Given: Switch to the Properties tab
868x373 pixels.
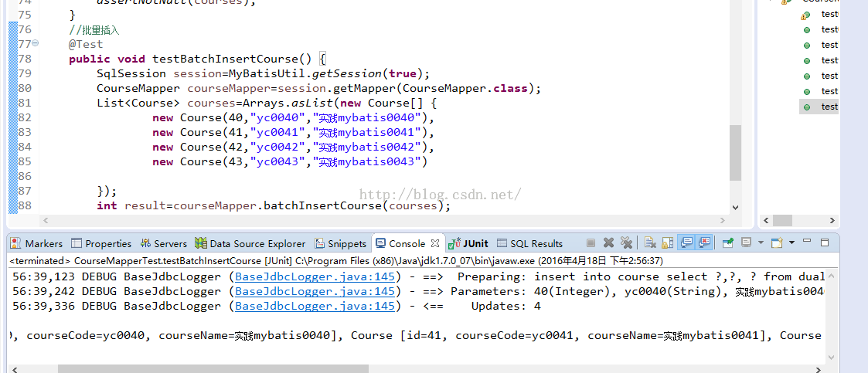Looking at the screenshot, I should pos(101,243).
